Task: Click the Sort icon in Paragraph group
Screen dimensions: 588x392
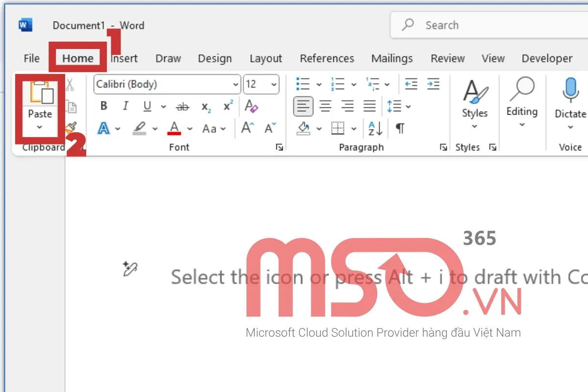Action: coord(374,128)
